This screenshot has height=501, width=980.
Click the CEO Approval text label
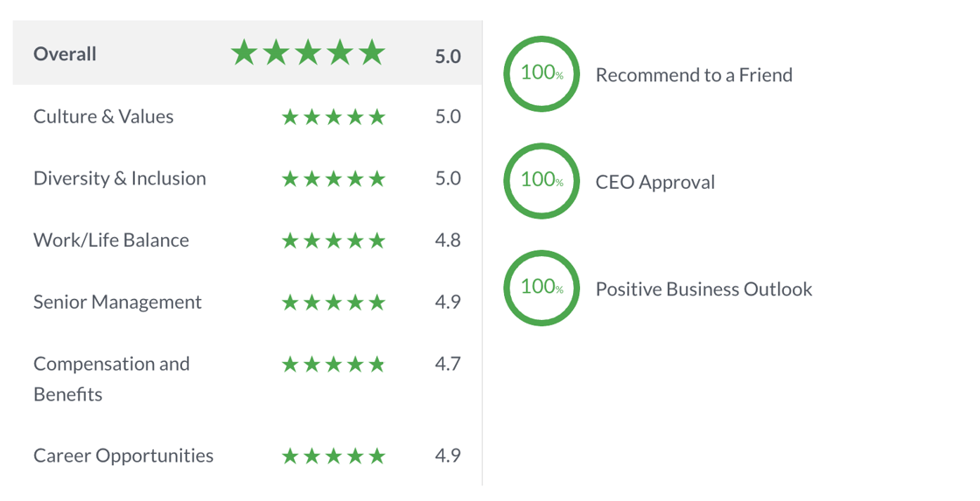(x=655, y=182)
